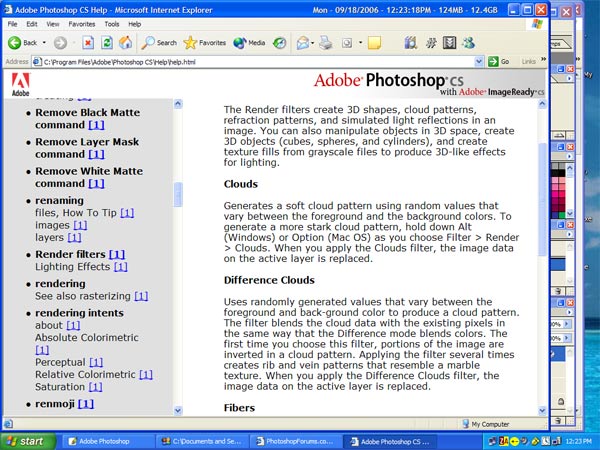Click the Adobe logo in header
This screenshot has height=450, width=600.
click(x=20, y=84)
